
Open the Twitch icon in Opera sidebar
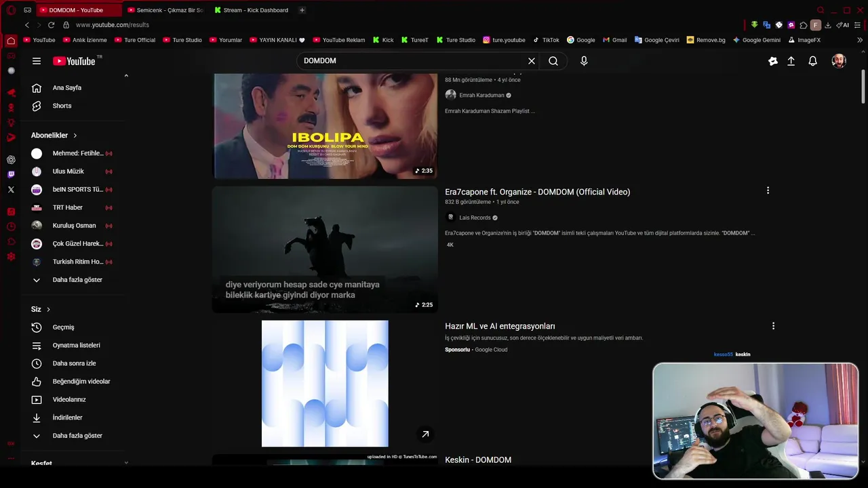(x=11, y=174)
